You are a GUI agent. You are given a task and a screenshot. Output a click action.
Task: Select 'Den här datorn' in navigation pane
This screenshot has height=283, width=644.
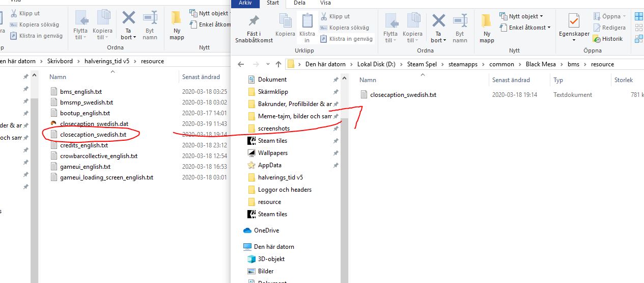pos(274,247)
